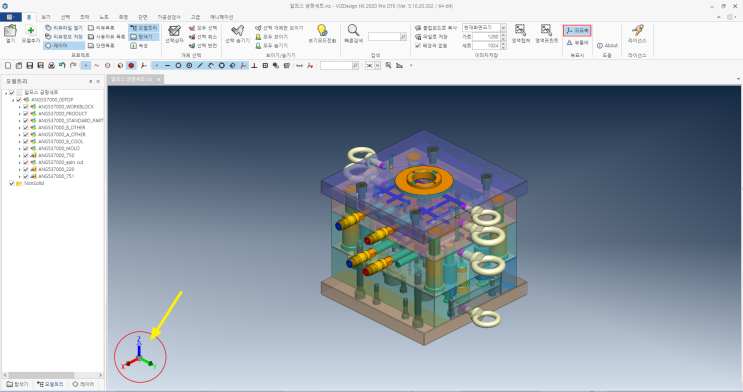743x392 pixels.
Task: Click the 모델추가 green plus icon
Action: (31, 31)
